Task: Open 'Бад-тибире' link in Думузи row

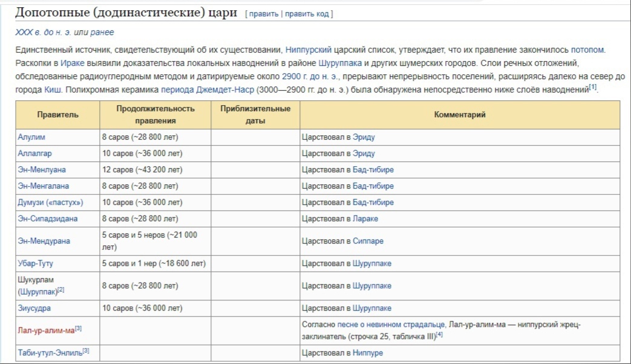Action: pos(373,203)
